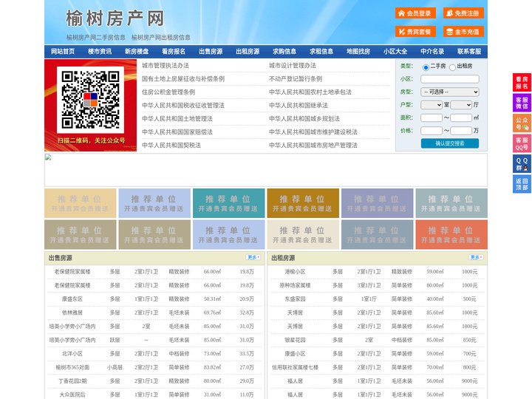This screenshot has height=399, width=532.
Task: Open the 室 room count dropdown
Action: [x=432, y=105]
